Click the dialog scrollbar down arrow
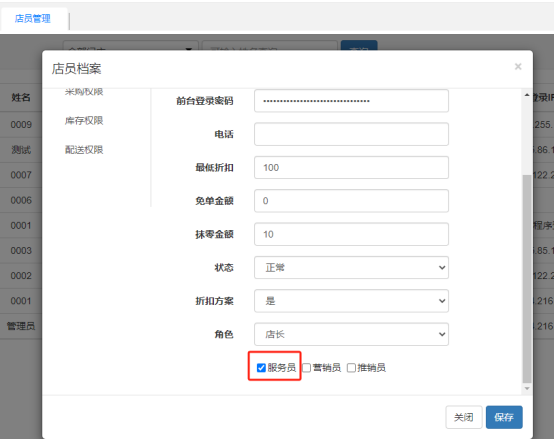Viewport: 554px width, 440px height. point(527,388)
